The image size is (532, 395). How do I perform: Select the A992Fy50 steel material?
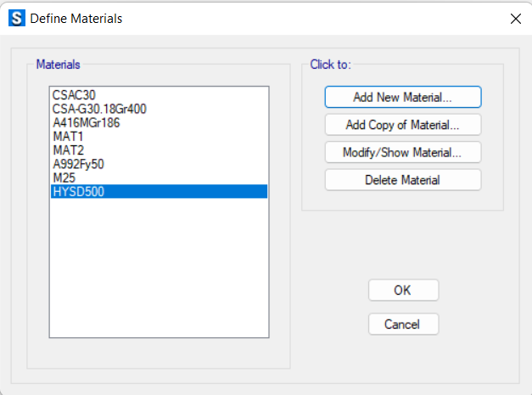(159, 164)
